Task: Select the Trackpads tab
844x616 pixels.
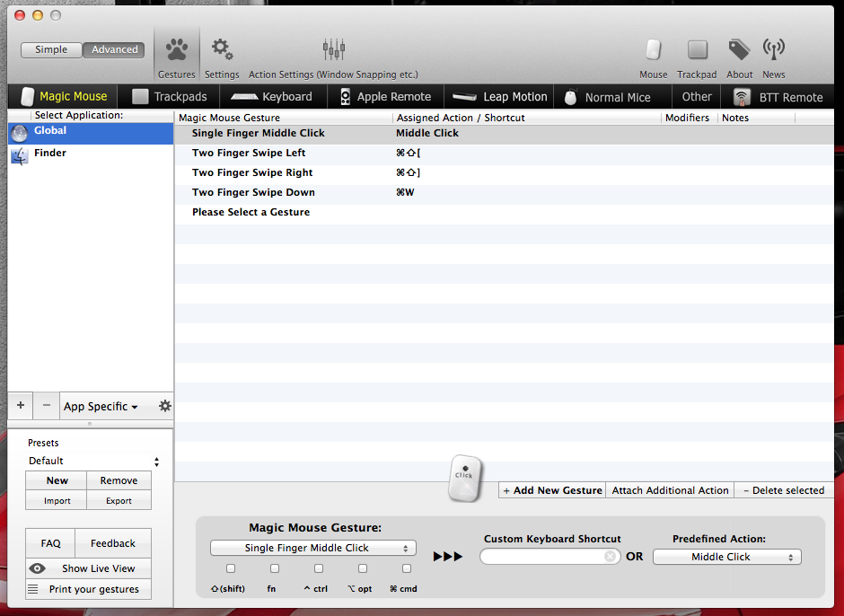Action: pyautogui.click(x=169, y=97)
